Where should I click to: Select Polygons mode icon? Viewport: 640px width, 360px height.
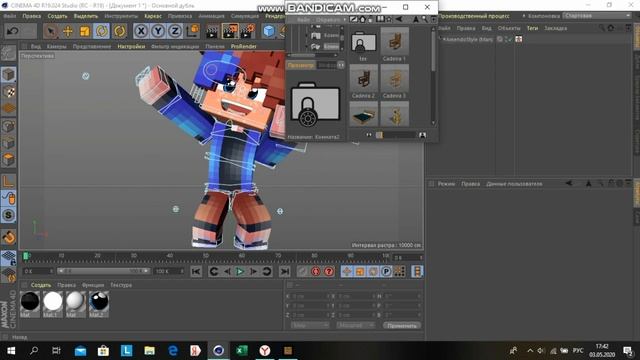pos(9,160)
